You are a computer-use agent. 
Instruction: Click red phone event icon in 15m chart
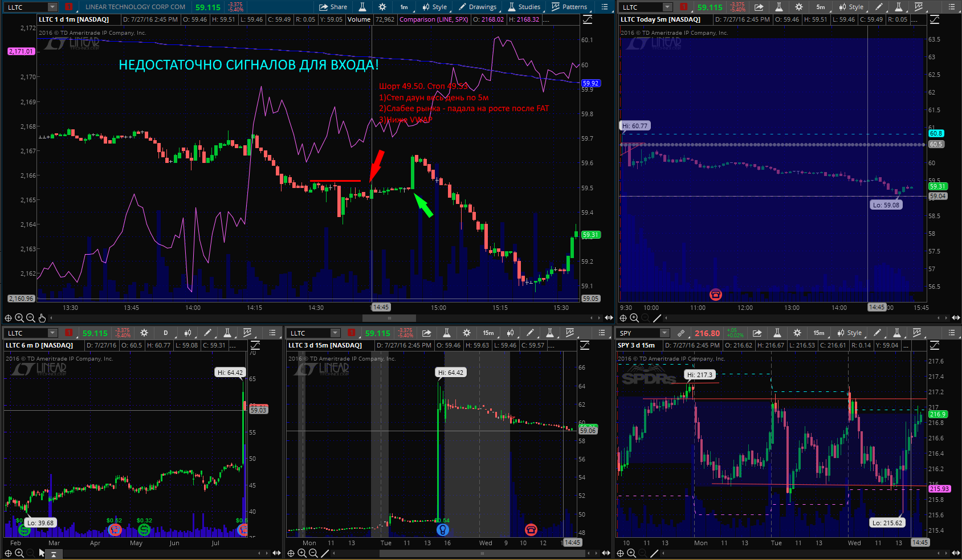pyautogui.click(x=531, y=530)
